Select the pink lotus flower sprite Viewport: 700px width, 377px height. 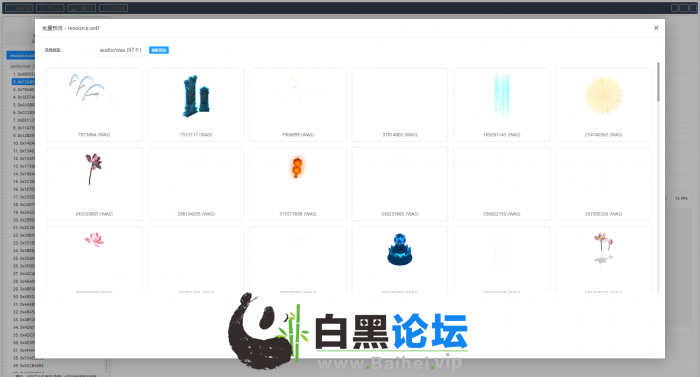click(x=94, y=260)
